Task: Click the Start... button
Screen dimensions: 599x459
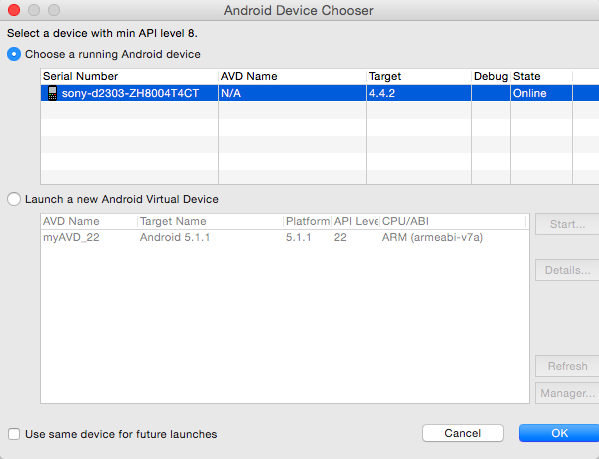Action: 567,224
